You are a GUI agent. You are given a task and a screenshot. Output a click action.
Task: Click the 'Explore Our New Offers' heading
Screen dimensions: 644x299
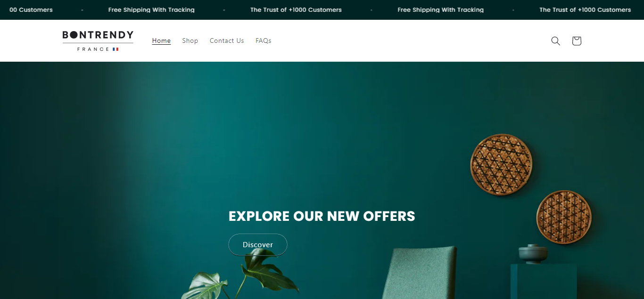322,216
